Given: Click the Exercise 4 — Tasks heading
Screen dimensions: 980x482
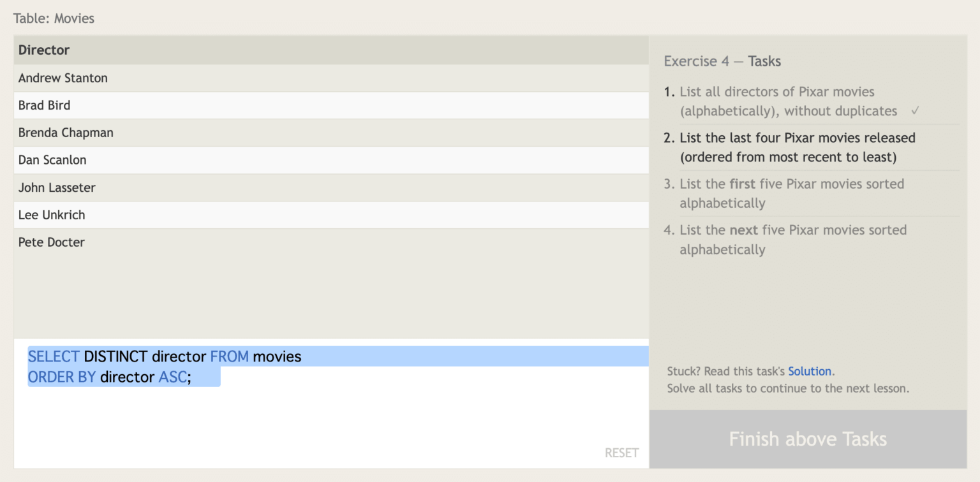Looking at the screenshot, I should [722, 61].
